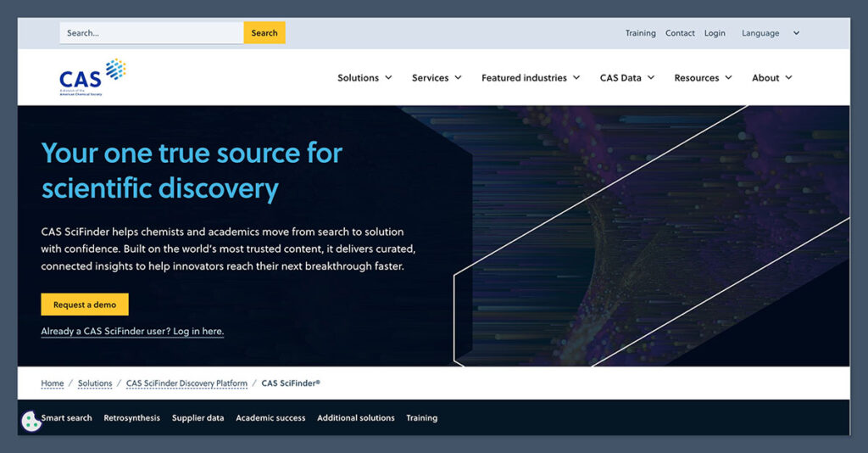Open the CAS Data menu
The height and width of the screenshot is (453, 868).
tap(626, 77)
